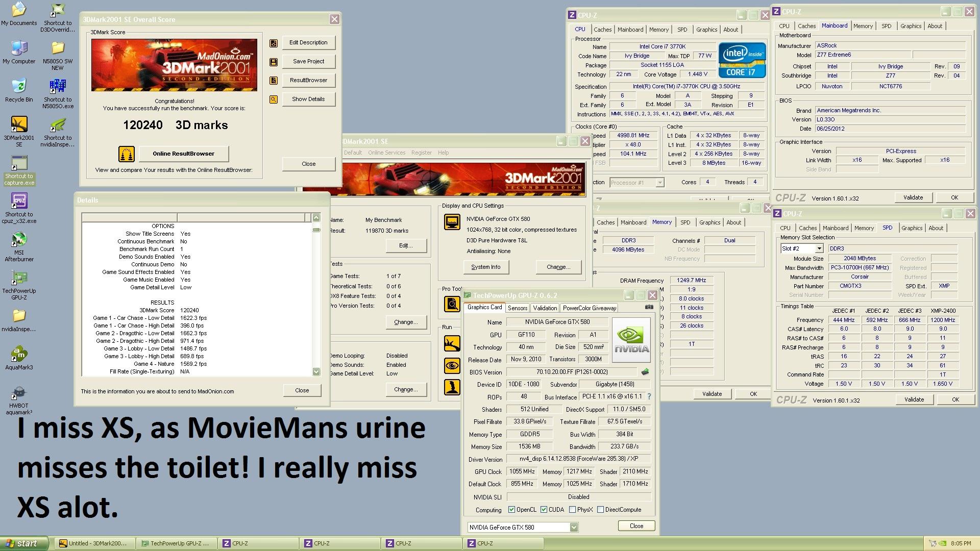Switch to Sensors tab in GPU-Z
980x551 pixels.
pos(518,308)
